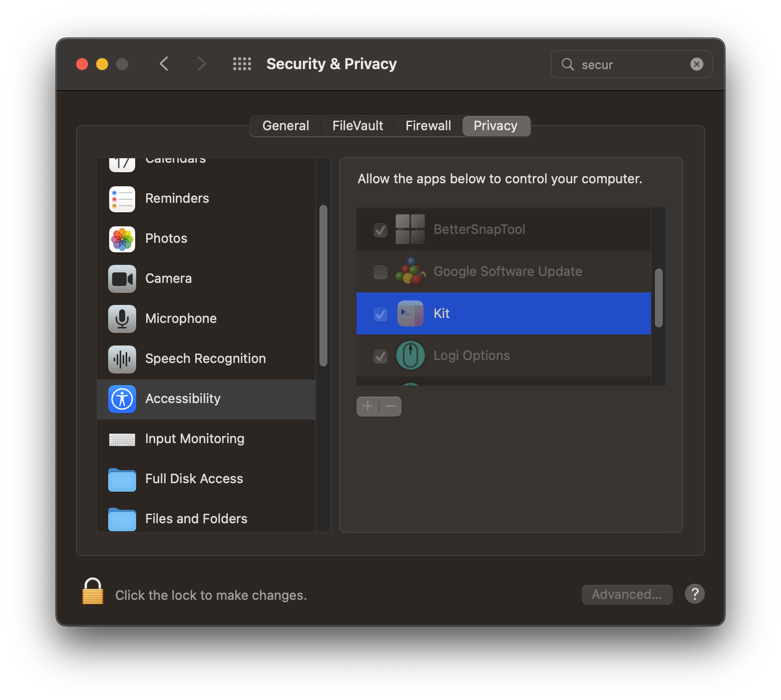
Task: Open the Firewall tab
Action: click(x=429, y=126)
